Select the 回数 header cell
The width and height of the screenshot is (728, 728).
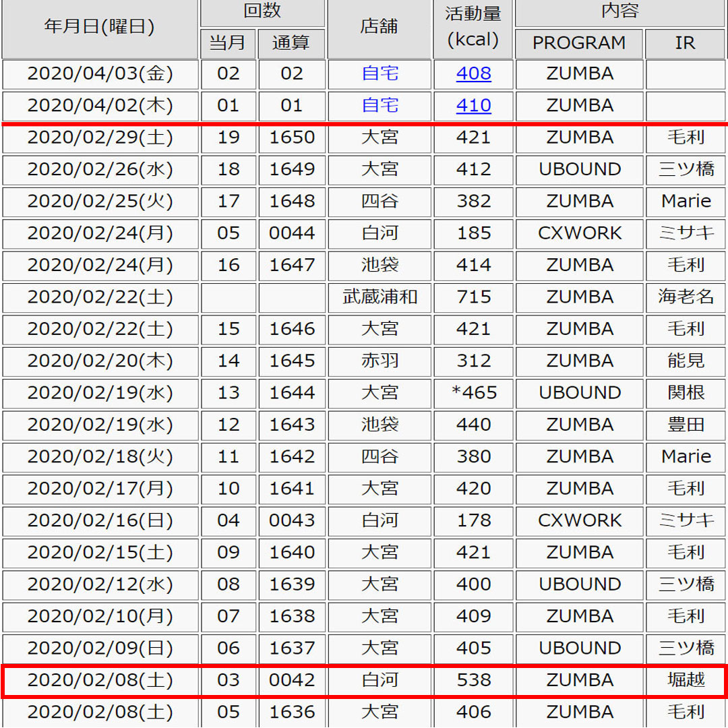[262, 12]
